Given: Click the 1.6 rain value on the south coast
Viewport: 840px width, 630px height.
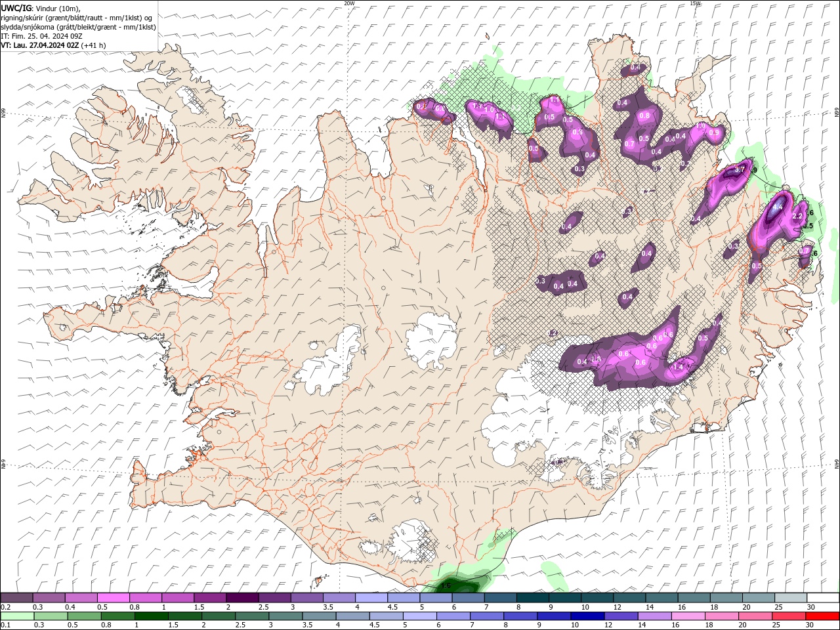Looking at the screenshot, I should tap(446, 586).
